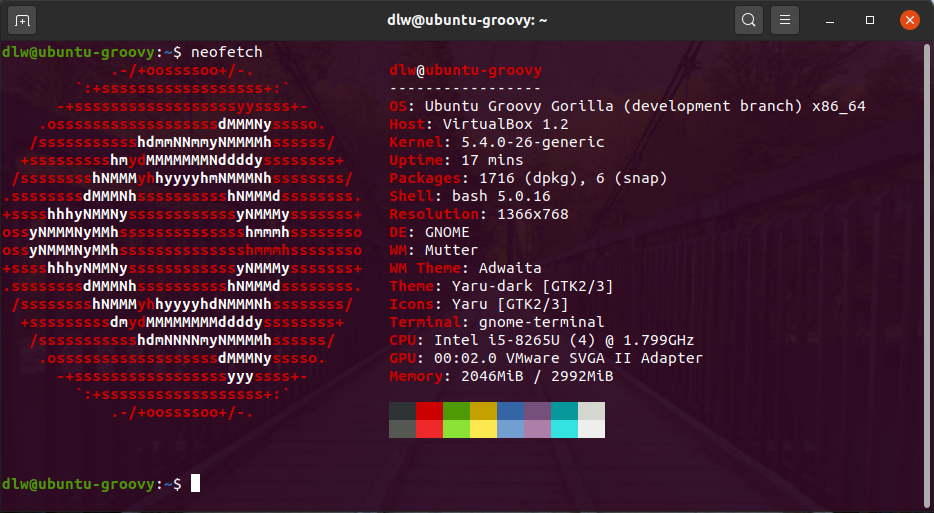Click the Host value VirtualBox 1.2
934x513 pixels.
tap(506, 124)
